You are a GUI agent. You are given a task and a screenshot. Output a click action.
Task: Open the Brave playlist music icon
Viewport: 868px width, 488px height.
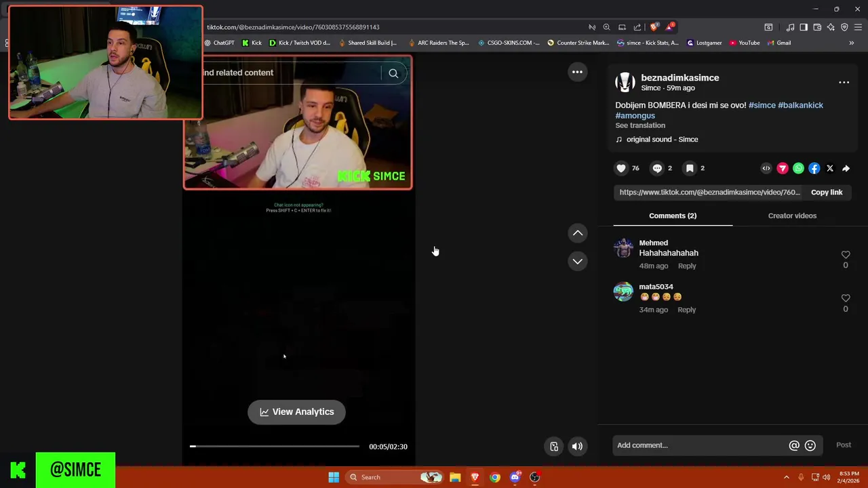point(790,27)
